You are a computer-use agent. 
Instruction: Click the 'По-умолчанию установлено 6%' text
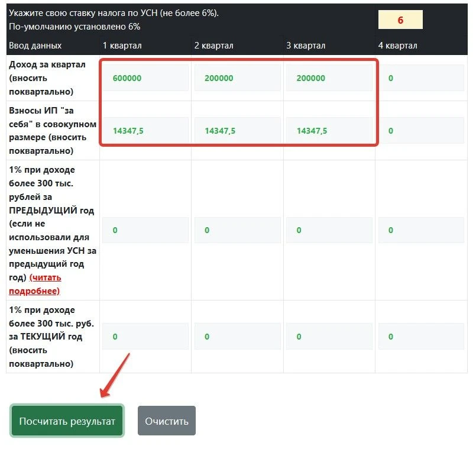(75, 27)
